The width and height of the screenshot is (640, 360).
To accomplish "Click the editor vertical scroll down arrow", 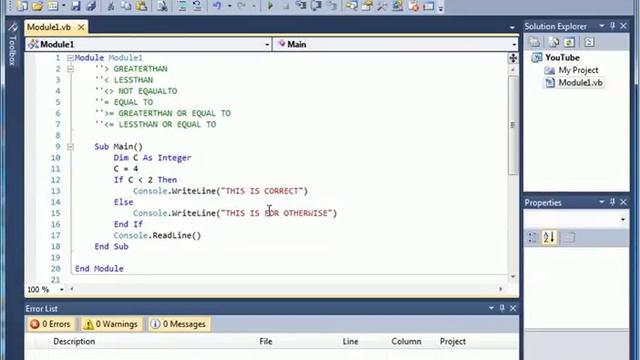I will pos(513,277).
